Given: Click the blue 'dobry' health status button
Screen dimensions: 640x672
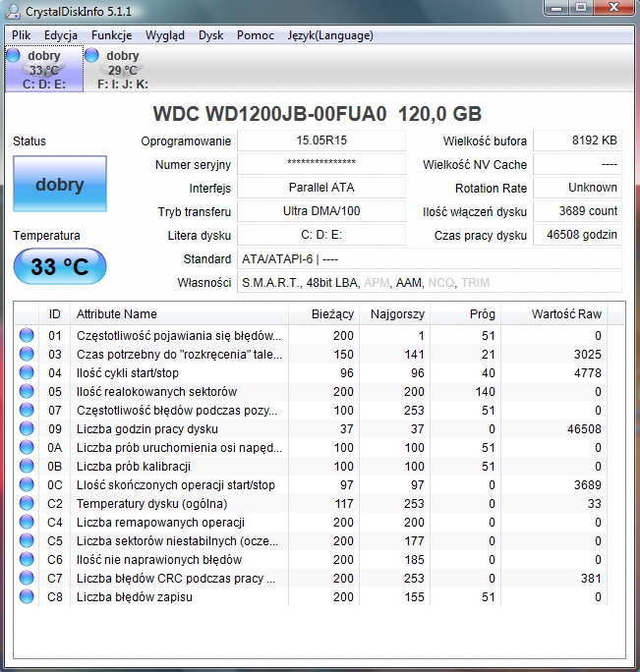Looking at the screenshot, I should pos(60,184).
